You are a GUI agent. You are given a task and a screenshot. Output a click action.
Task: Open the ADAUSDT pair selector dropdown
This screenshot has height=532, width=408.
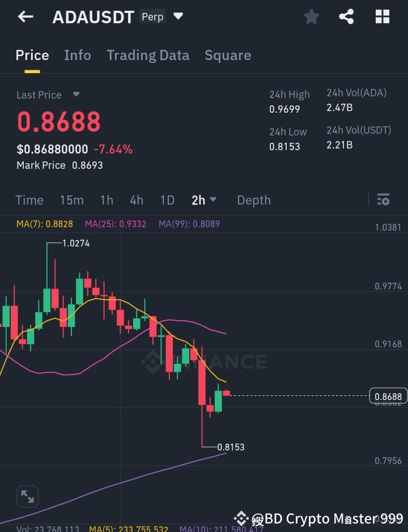[178, 16]
